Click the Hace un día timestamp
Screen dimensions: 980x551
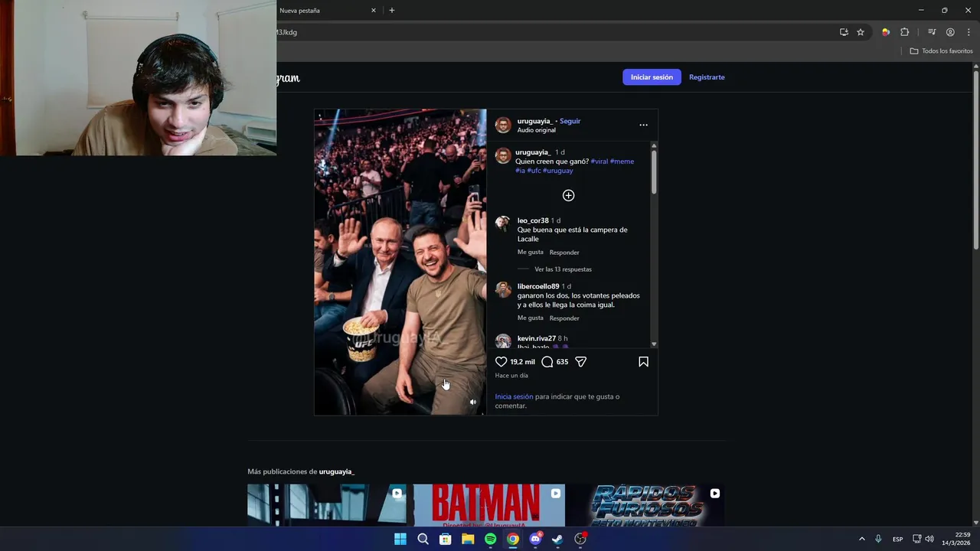tap(511, 376)
